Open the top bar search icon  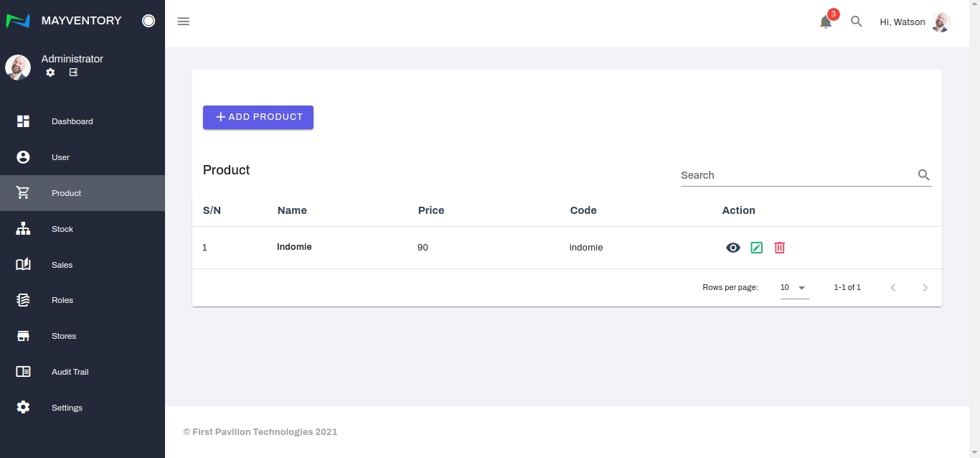[x=856, y=22]
